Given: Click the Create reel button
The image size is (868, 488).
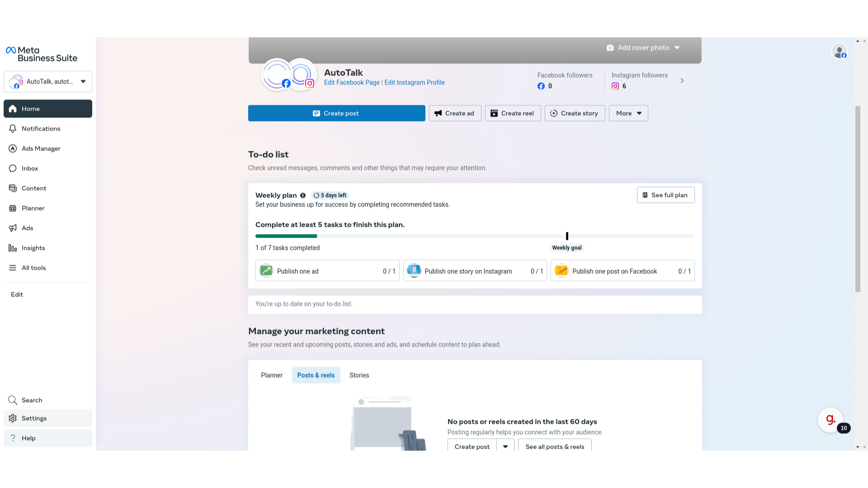Looking at the screenshot, I should 513,113.
